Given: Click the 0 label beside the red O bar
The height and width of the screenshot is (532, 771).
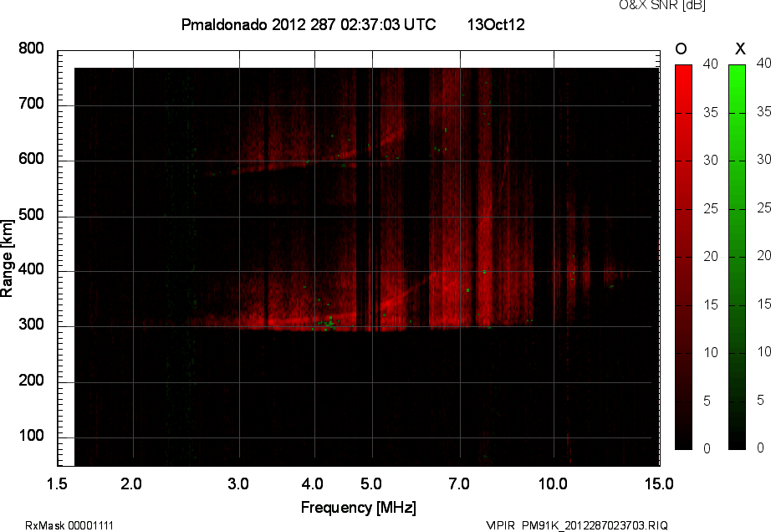Looking at the screenshot, I should click(x=707, y=448).
